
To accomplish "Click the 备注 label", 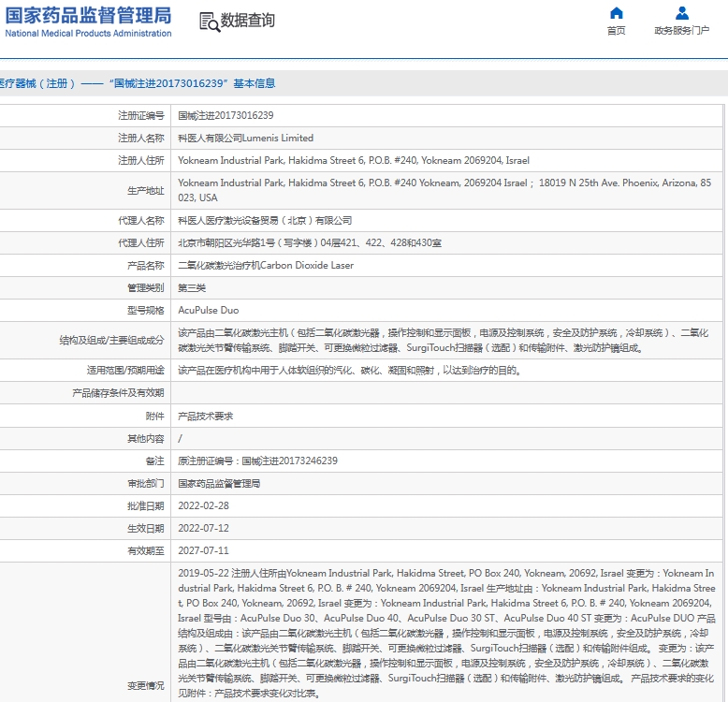I will [x=155, y=461].
